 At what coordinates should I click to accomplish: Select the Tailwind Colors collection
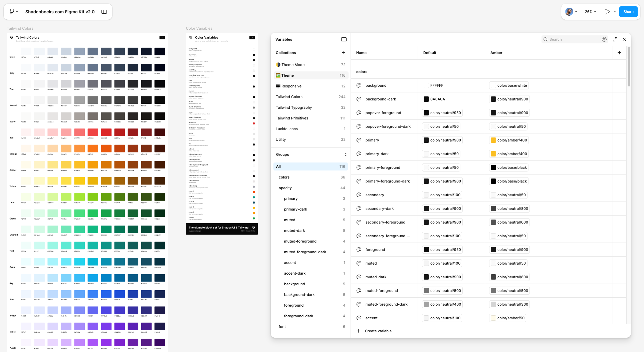[310, 97]
